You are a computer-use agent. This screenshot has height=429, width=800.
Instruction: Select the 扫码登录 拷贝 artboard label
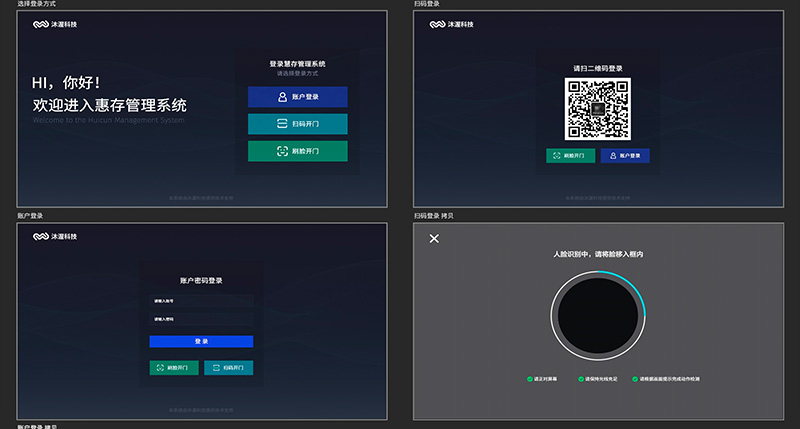click(x=434, y=216)
